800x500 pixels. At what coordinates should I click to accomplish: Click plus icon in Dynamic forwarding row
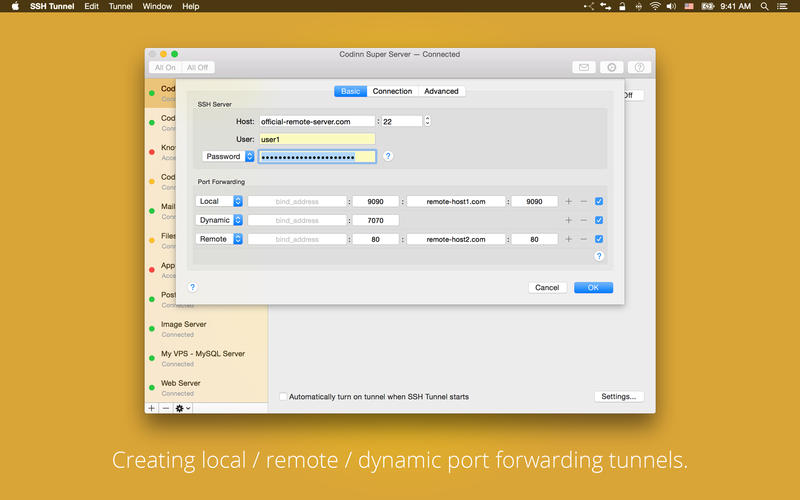pos(568,220)
